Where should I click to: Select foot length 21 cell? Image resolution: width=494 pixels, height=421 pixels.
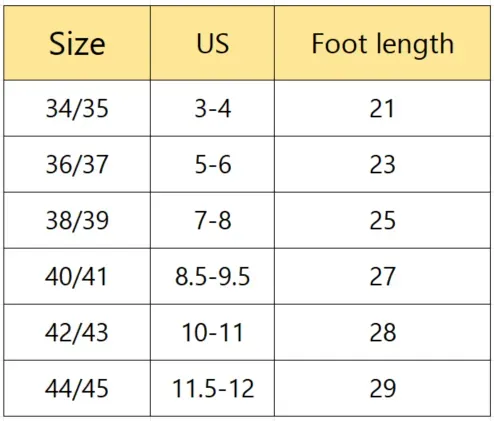pyautogui.click(x=382, y=108)
